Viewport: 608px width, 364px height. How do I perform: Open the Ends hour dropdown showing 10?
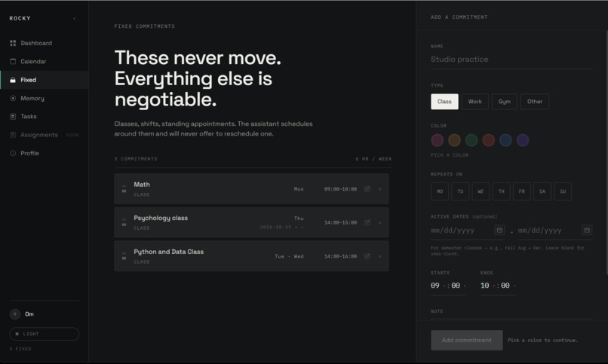pos(487,286)
